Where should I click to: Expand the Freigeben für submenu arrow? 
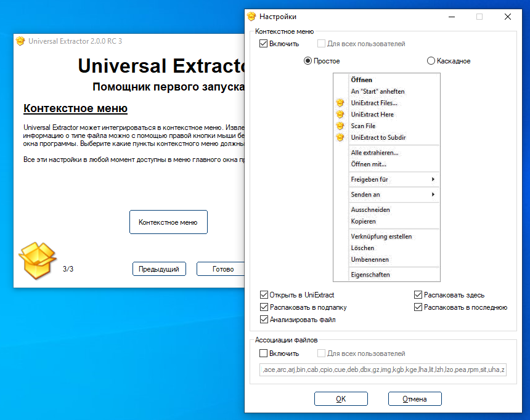(x=433, y=179)
